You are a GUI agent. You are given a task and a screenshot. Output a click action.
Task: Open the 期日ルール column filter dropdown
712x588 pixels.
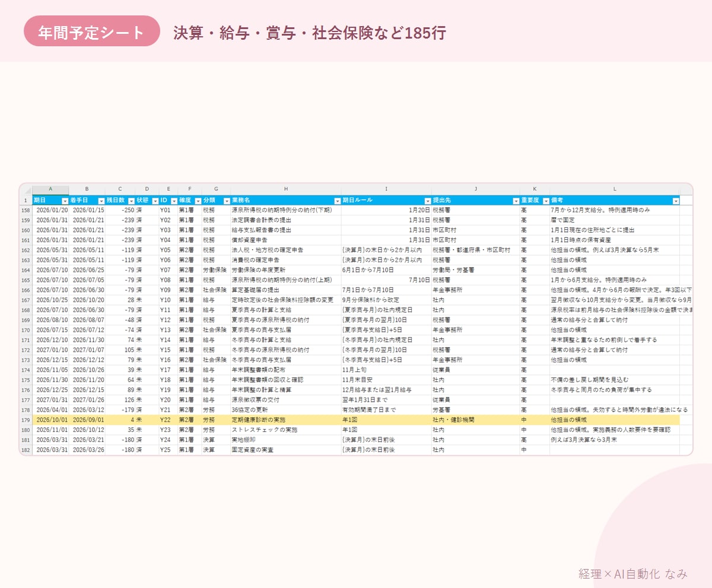428,201
